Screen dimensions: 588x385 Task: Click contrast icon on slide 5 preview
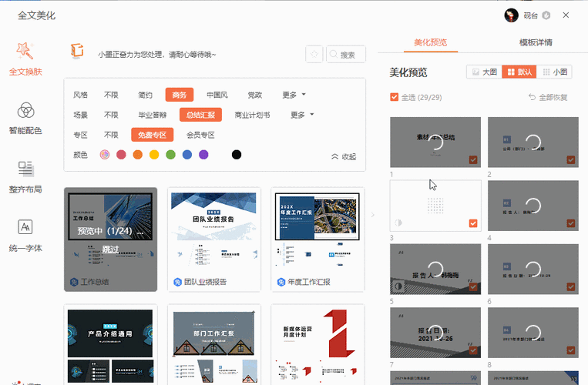pos(398,286)
